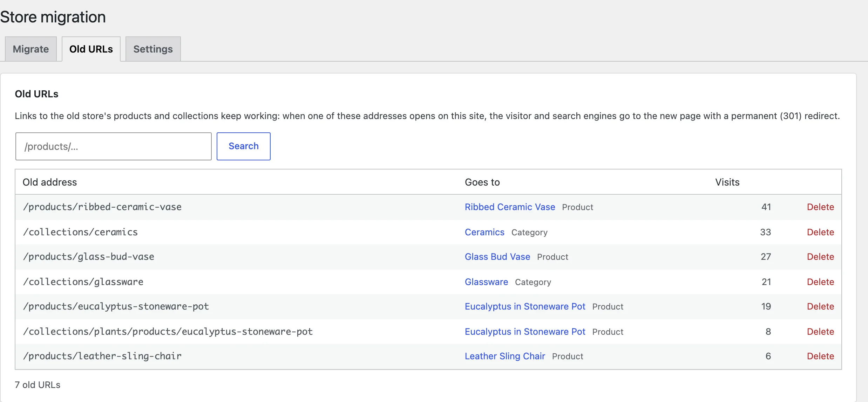Delete the /collections/glassware redirect

coord(820,282)
